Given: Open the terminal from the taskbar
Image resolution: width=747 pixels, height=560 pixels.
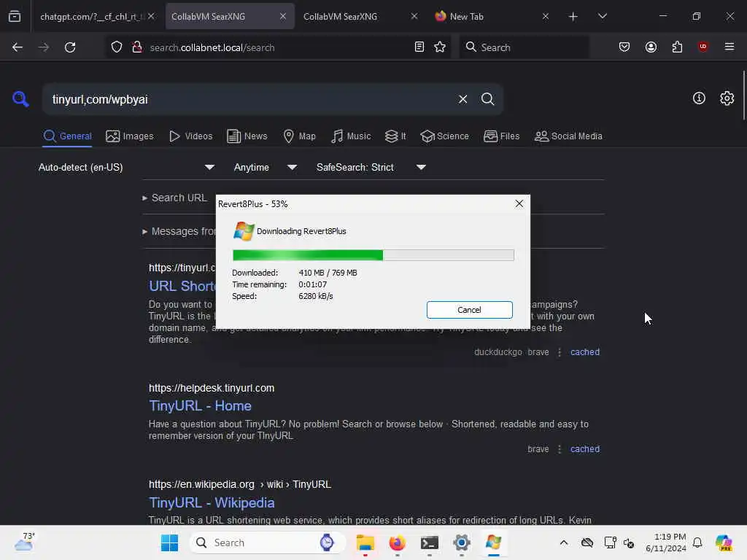Looking at the screenshot, I should (x=429, y=542).
